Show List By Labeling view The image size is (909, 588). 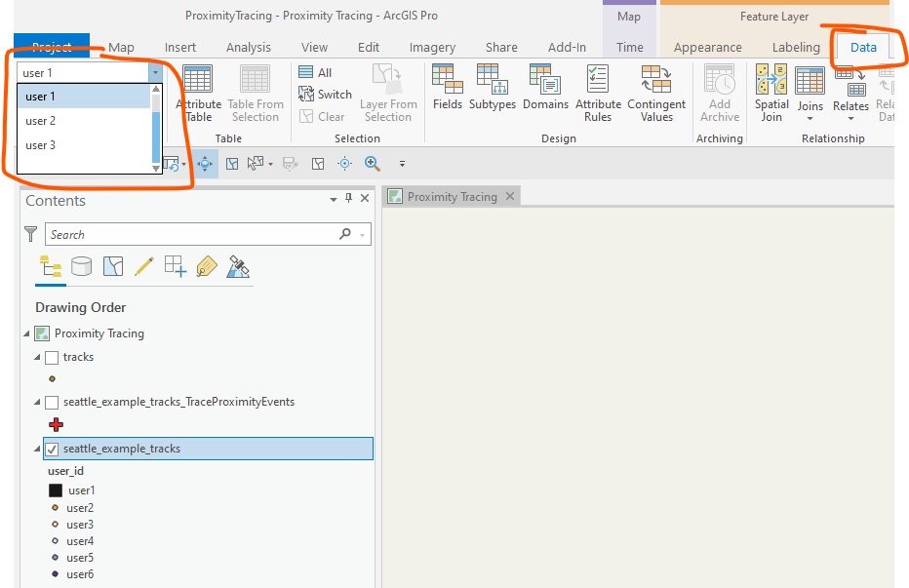tap(207, 267)
